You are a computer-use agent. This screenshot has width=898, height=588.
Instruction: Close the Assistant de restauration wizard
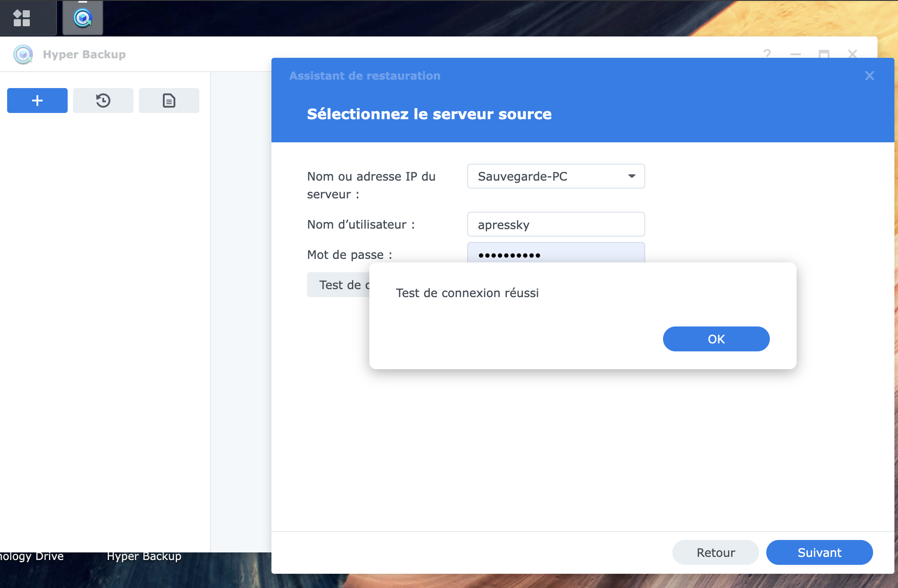click(870, 76)
